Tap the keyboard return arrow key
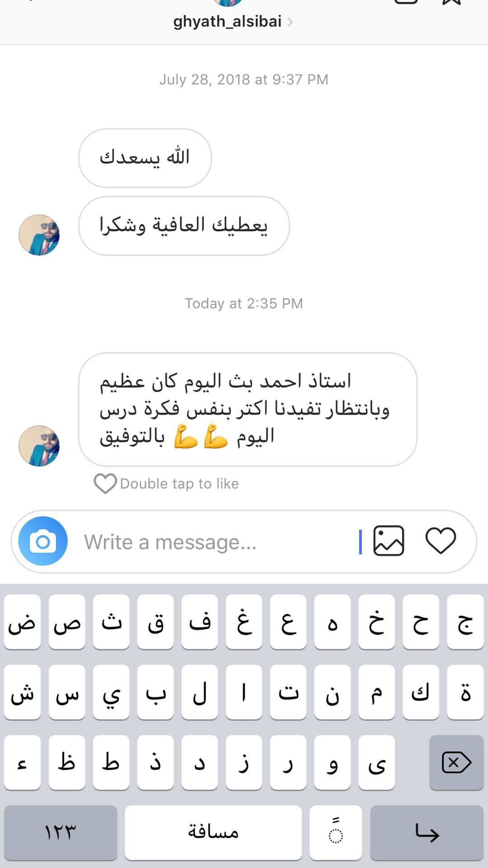The image size is (488, 868). 427,832
